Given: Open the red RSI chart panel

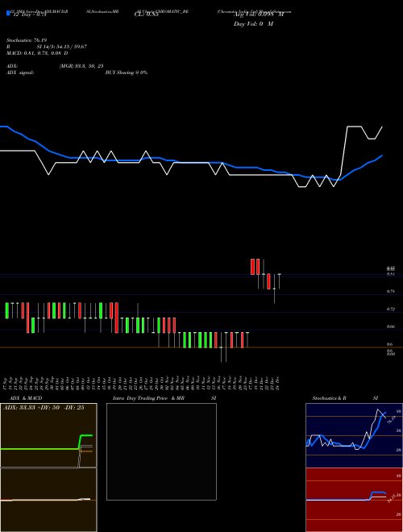Looking at the screenshot, I should pyautogui.click(x=354, y=500).
